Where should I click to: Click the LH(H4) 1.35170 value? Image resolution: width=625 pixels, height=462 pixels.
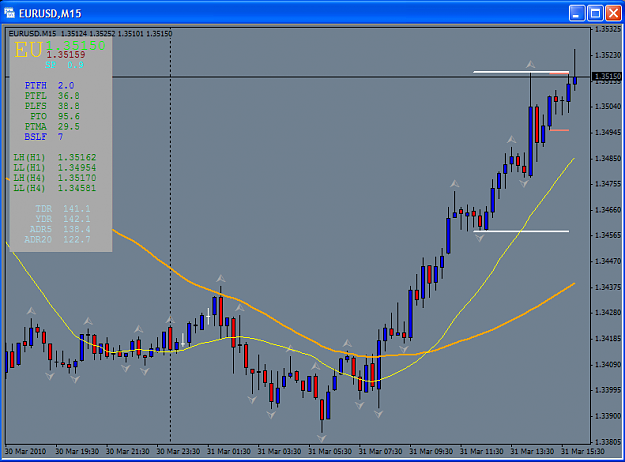(77, 178)
